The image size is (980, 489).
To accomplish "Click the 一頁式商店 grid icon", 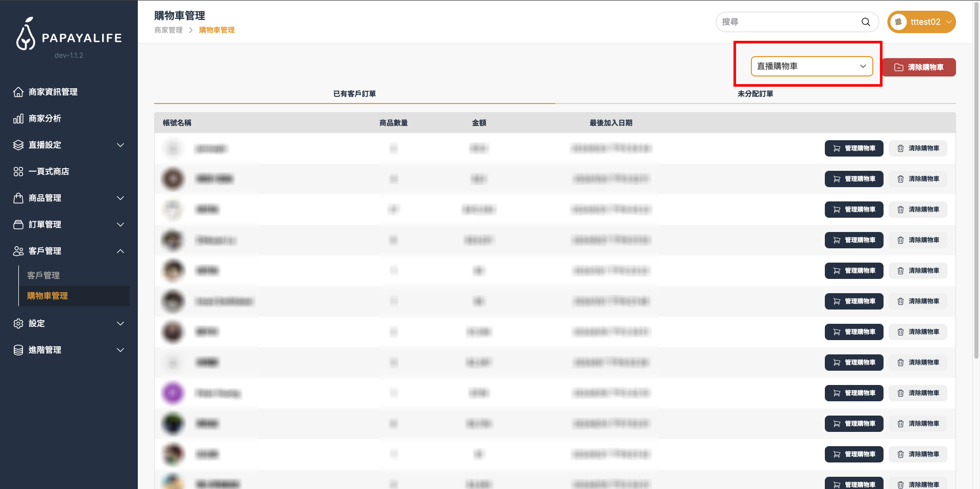I will (x=18, y=171).
